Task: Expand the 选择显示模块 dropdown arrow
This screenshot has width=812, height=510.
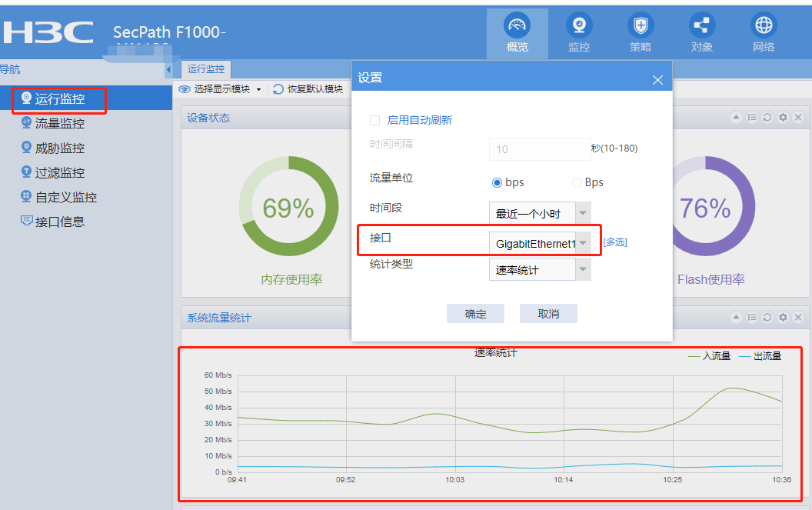Action: point(259,90)
